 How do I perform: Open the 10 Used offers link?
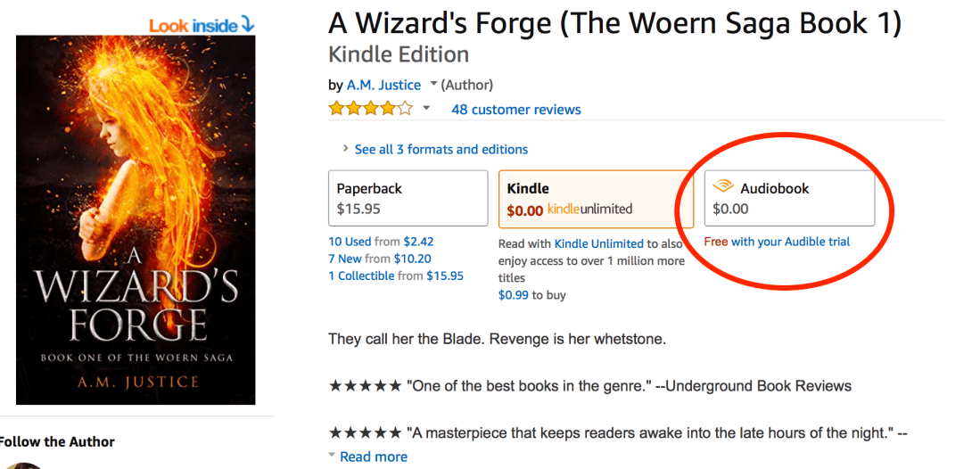349,242
